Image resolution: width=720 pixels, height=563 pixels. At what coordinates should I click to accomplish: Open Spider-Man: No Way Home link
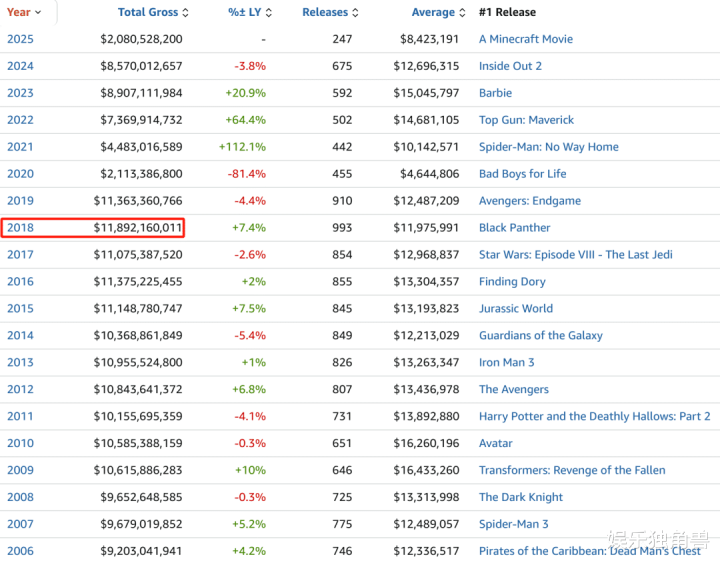tap(549, 147)
